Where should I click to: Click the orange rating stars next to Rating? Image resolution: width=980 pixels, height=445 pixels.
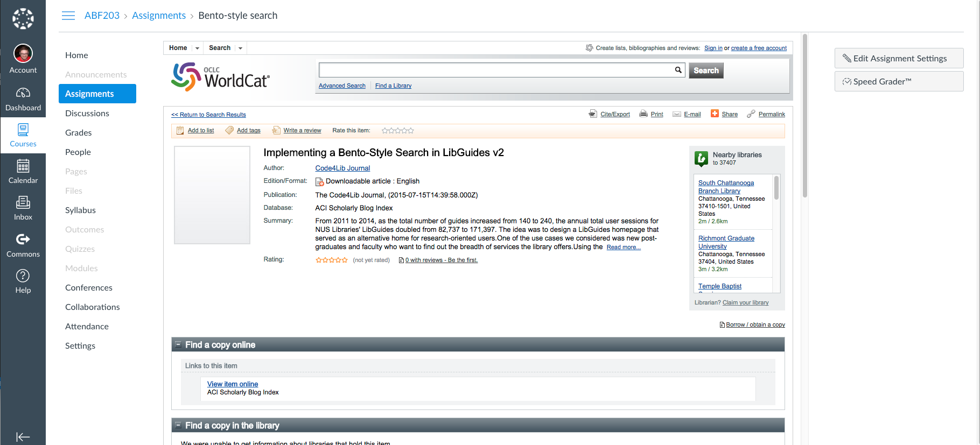pos(332,260)
